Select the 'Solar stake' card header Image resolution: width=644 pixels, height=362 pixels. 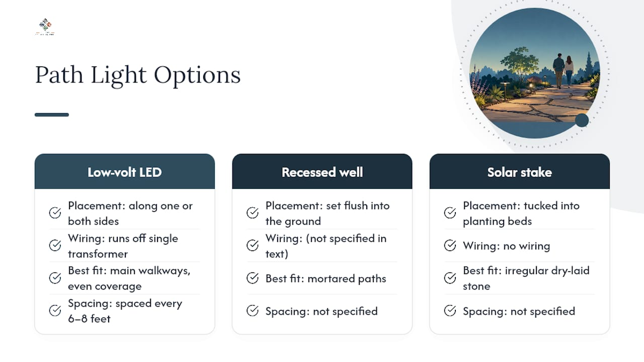click(x=520, y=171)
